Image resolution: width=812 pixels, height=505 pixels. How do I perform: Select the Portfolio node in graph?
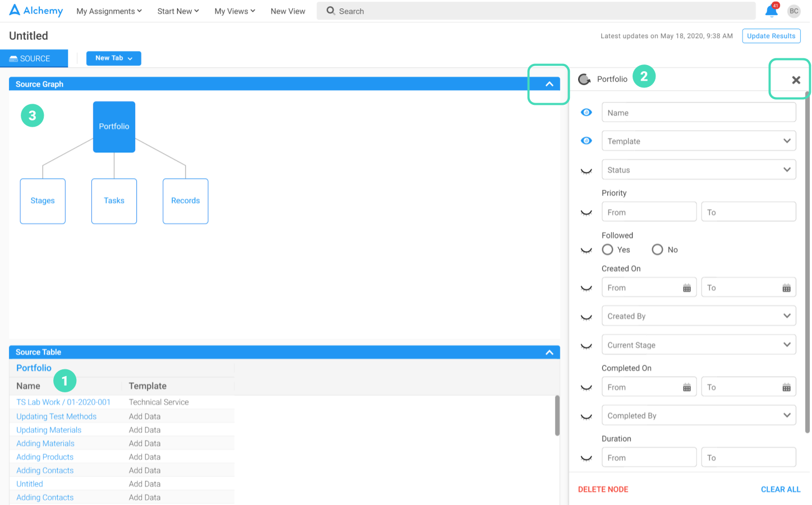114,127
